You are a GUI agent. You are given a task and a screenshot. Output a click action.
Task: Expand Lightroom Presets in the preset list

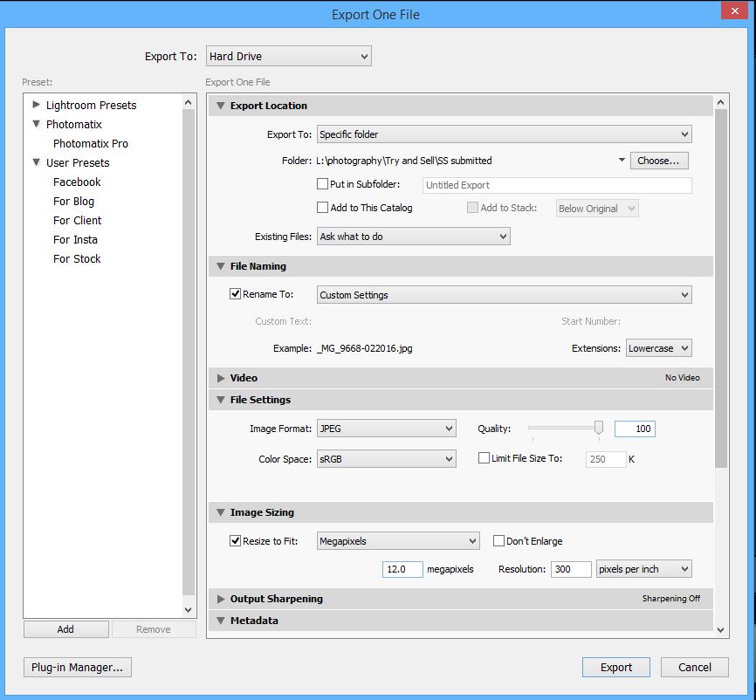(36, 105)
